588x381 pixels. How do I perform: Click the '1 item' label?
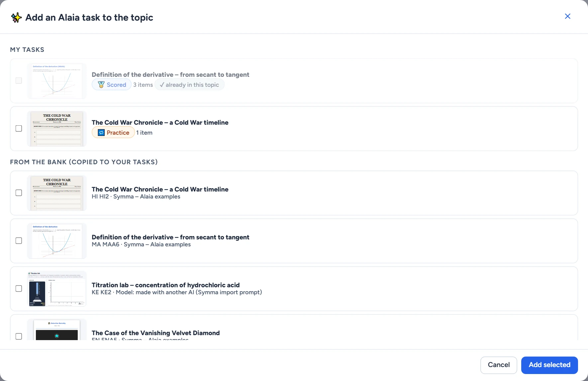(x=144, y=133)
